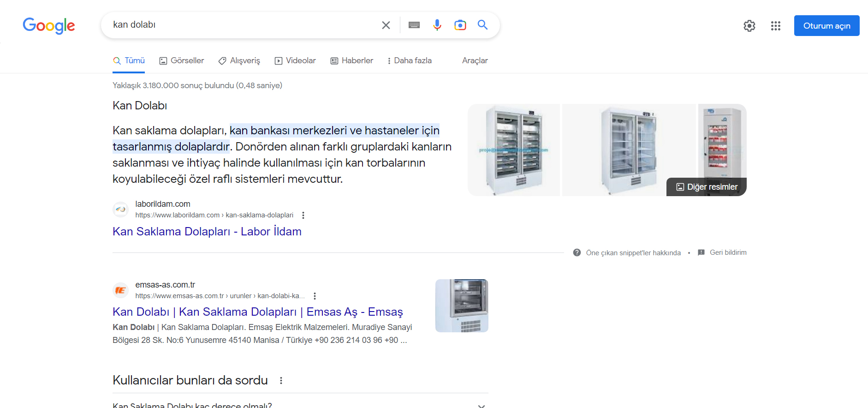Click the emsas-as.com.tr site favicon
The width and height of the screenshot is (868, 408).
pyautogui.click(x=121, y=290)
